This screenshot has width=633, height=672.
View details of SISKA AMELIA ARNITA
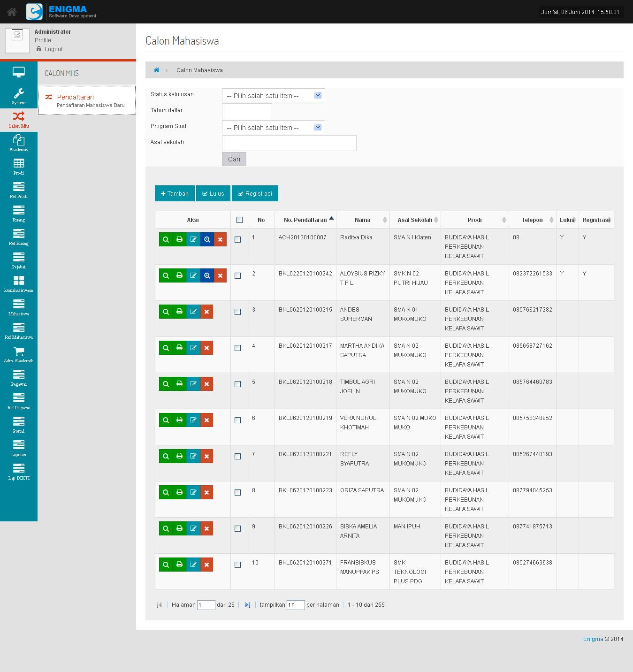pyautogui.click(x=166, y=528)
